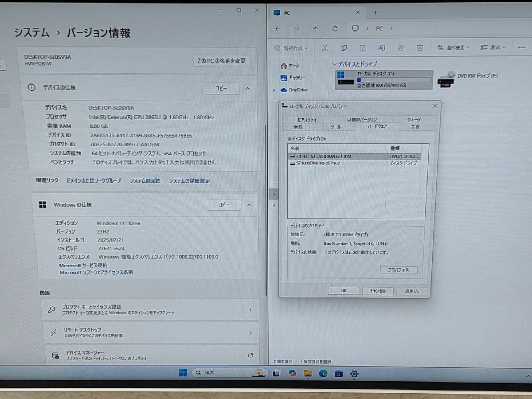Open a new Explorer tab
Screen dimensions: 532x399
tap(375, 13)
